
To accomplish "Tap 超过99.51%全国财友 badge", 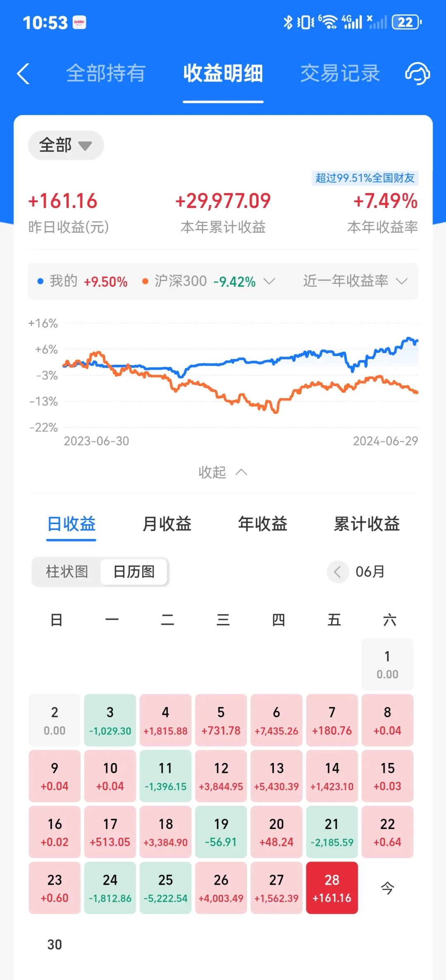I will [x=365, y=178].
